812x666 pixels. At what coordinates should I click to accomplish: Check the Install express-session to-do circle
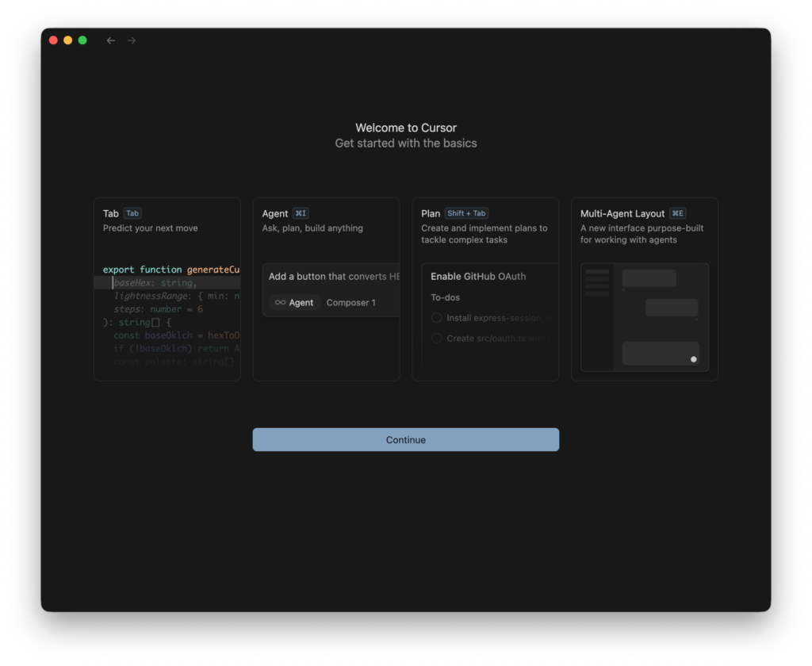[437, 318]
